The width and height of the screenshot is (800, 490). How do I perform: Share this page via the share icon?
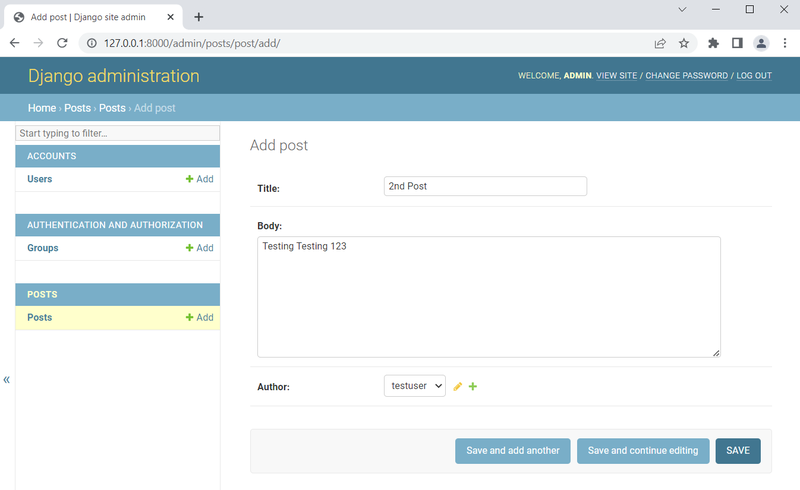click(660, 43)
